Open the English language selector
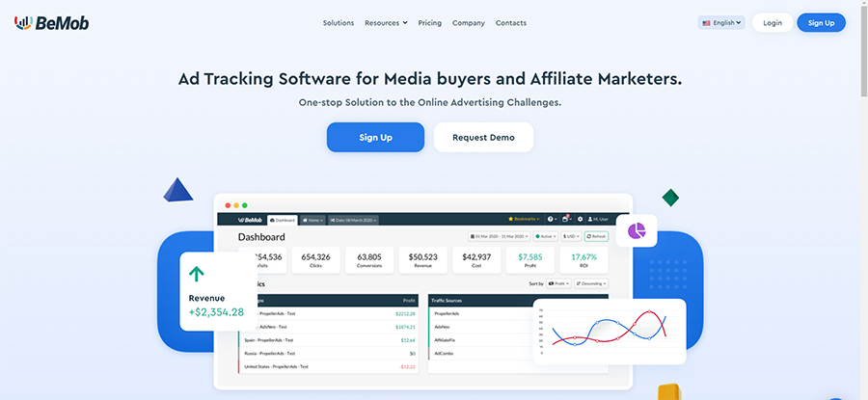868x400 pixels. coord(721,23)
